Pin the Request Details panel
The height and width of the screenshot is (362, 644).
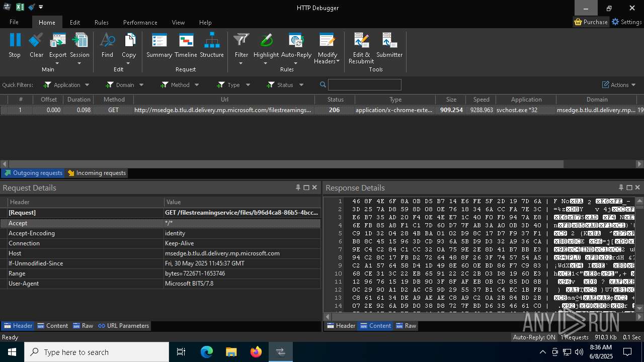pyautogui.click(x=298, y=188)
